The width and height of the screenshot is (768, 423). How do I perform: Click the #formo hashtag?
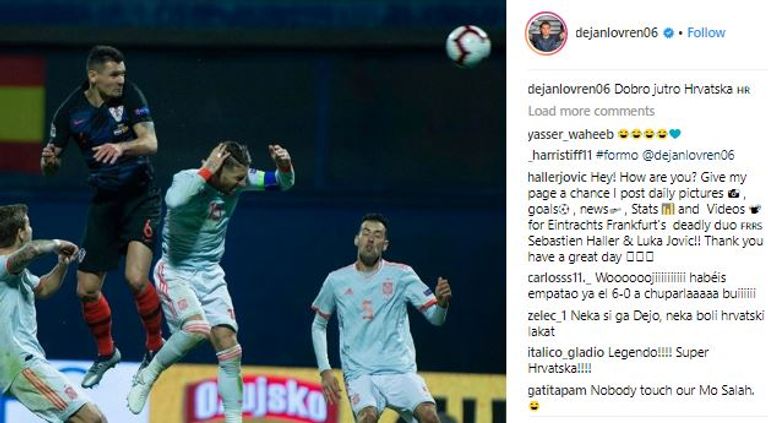point(617,155)
